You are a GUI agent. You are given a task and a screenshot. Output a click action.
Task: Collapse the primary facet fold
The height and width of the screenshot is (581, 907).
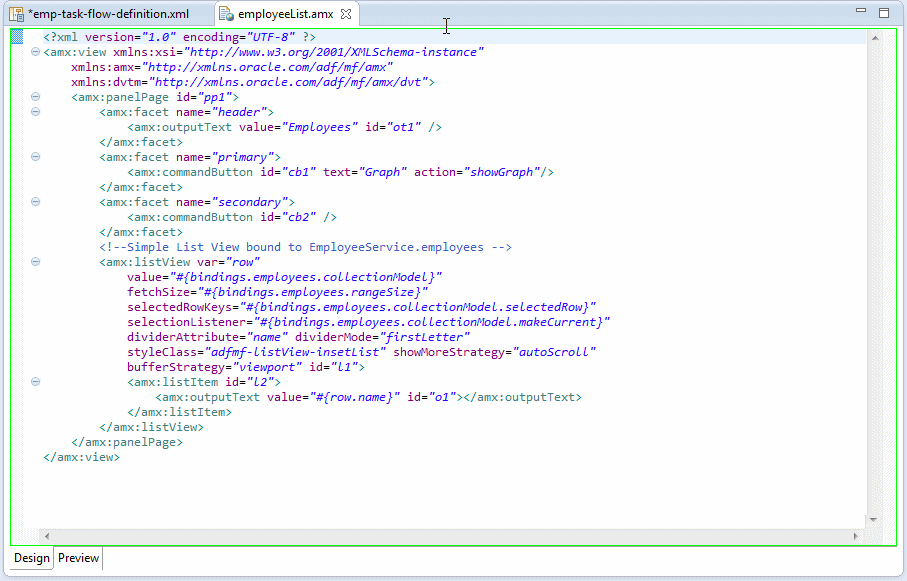click(x=35, y=157)
